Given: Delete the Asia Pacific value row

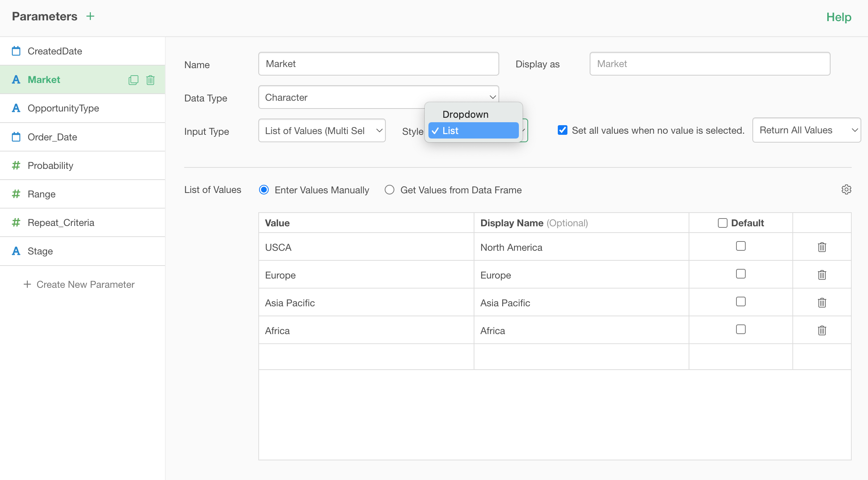Looking at the screenshot, I should click(x=822, y=303).
